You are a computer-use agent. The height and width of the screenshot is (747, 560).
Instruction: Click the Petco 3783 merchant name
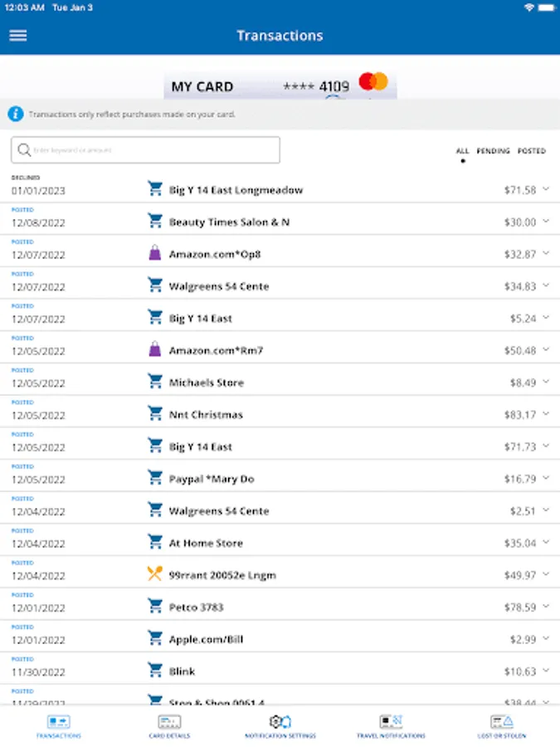196,608
